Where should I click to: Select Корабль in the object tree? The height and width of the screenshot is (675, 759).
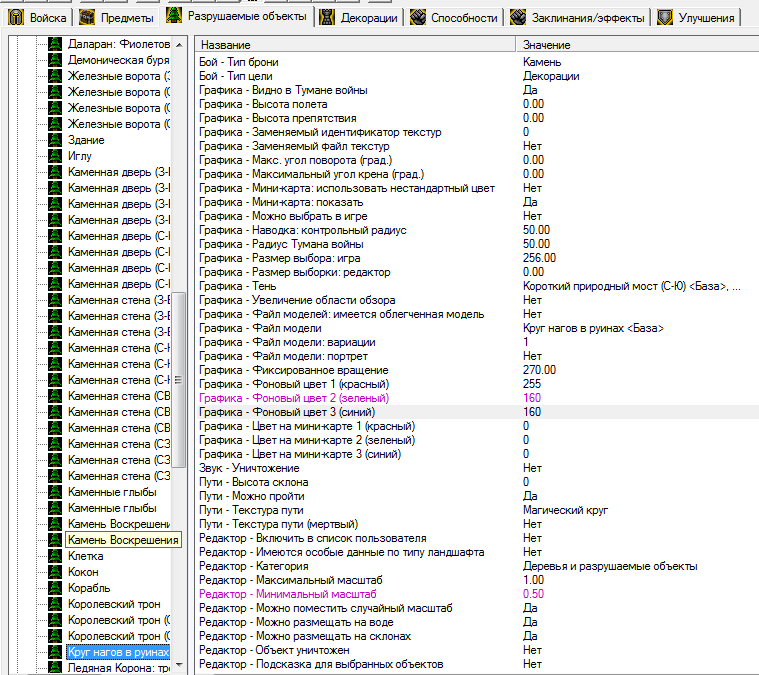click(x=89, y=588)
